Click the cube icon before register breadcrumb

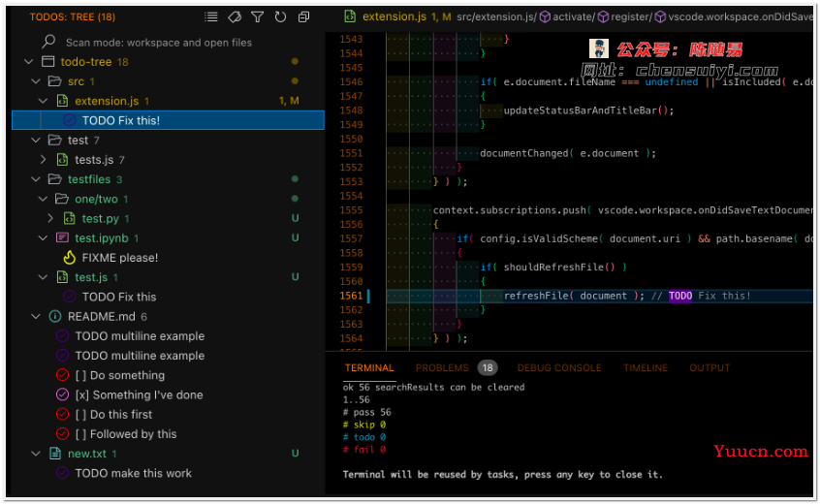pyautogui.click(x=603, y=17)
